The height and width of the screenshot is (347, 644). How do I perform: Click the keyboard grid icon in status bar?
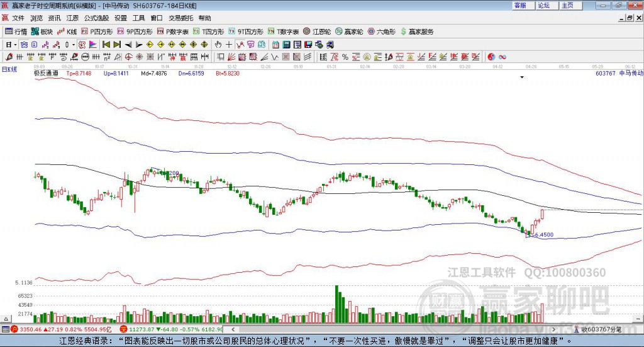pos(5,329)
